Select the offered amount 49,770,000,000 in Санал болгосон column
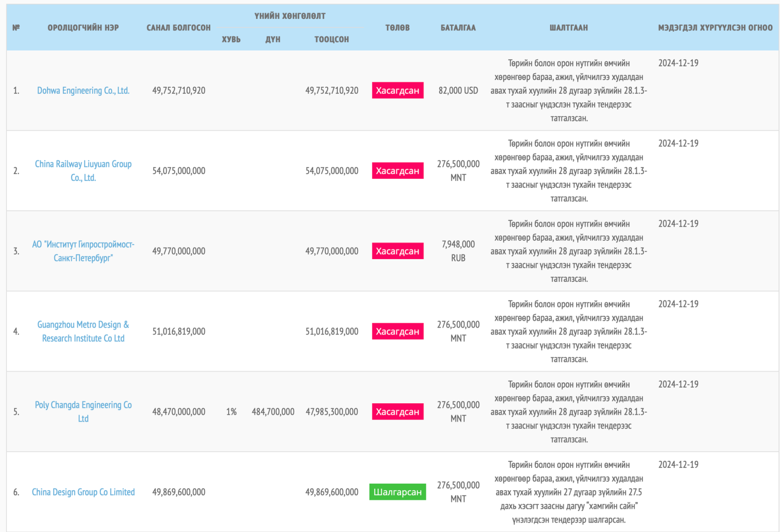 [179, 251]
